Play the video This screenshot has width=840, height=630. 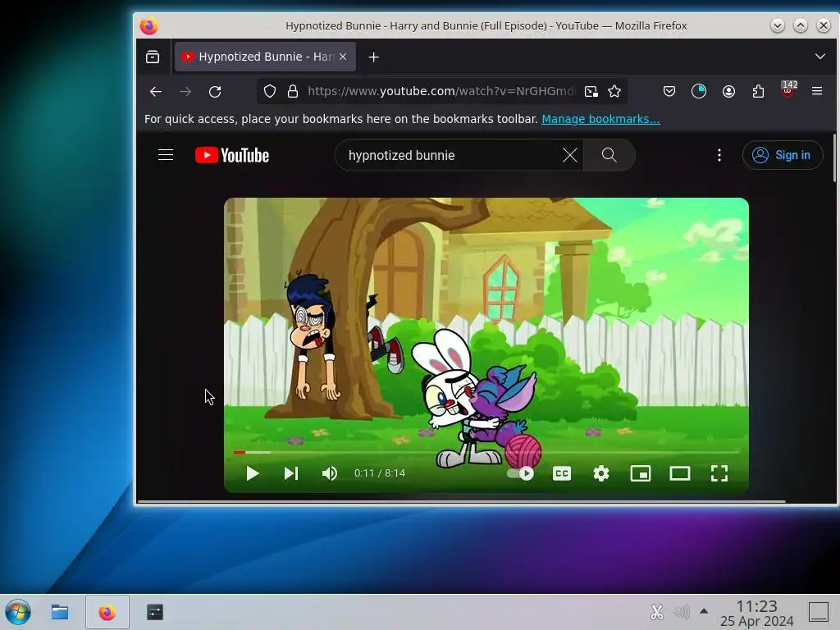253,473
